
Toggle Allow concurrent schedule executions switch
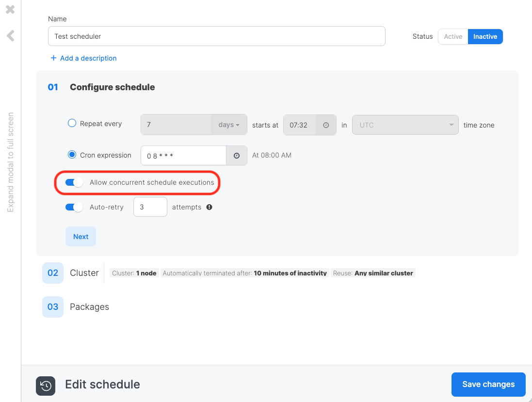point(74,183)
